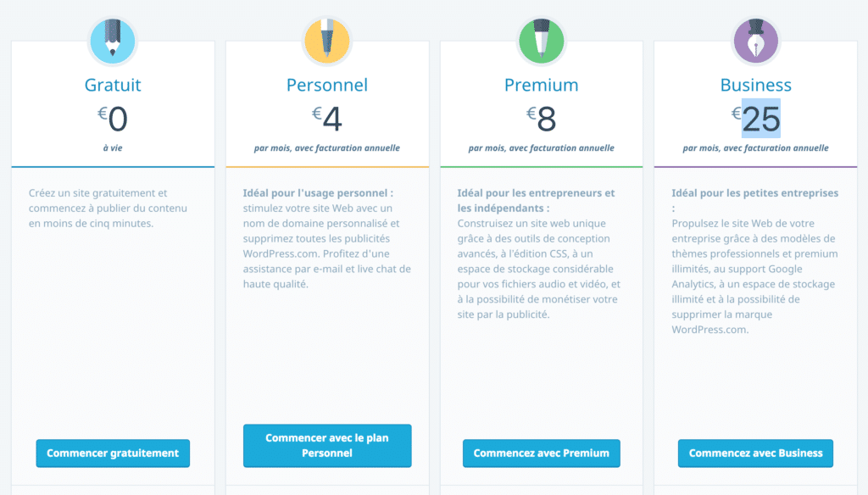The image size is (868, 495).
Task: Click the green pen icon above Premium
Action: (542, 41)
